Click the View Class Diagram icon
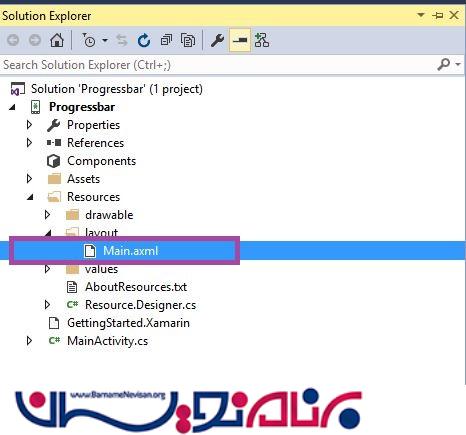 (262, 40)
